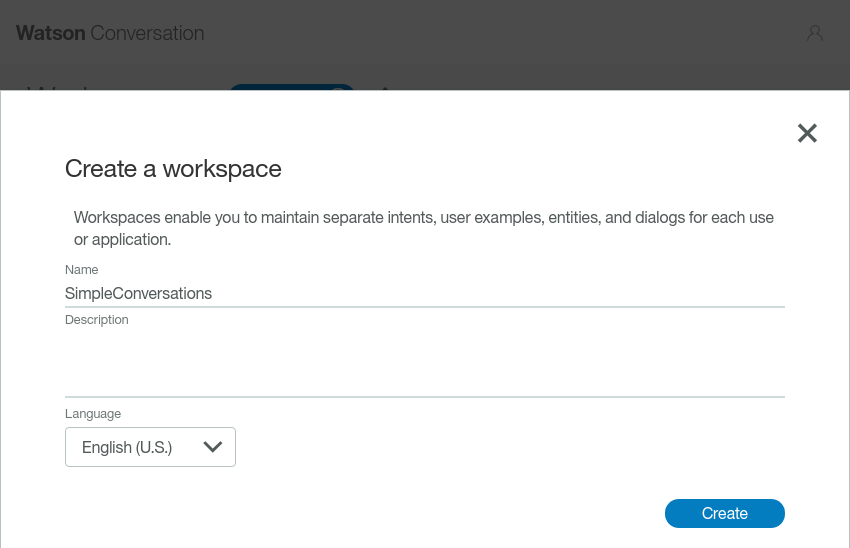Click the Description field label
Screen dimensions: 850x548
[96, 320]
